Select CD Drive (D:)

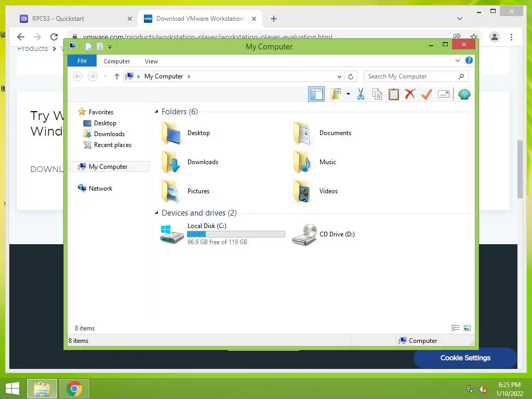(323, 234)
